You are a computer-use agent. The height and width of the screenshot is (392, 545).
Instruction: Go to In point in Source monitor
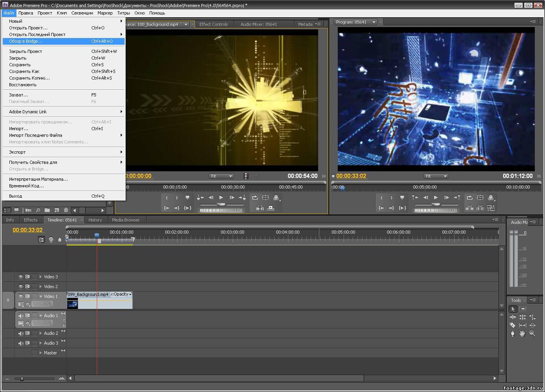(167, 208)
